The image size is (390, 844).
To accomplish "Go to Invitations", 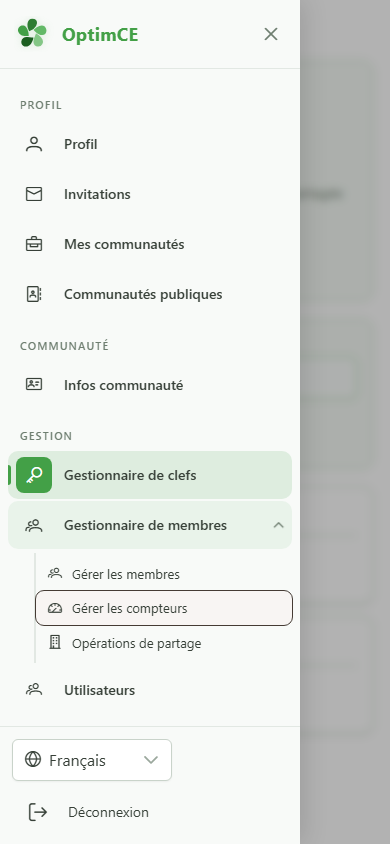I will tap(150, 194).
